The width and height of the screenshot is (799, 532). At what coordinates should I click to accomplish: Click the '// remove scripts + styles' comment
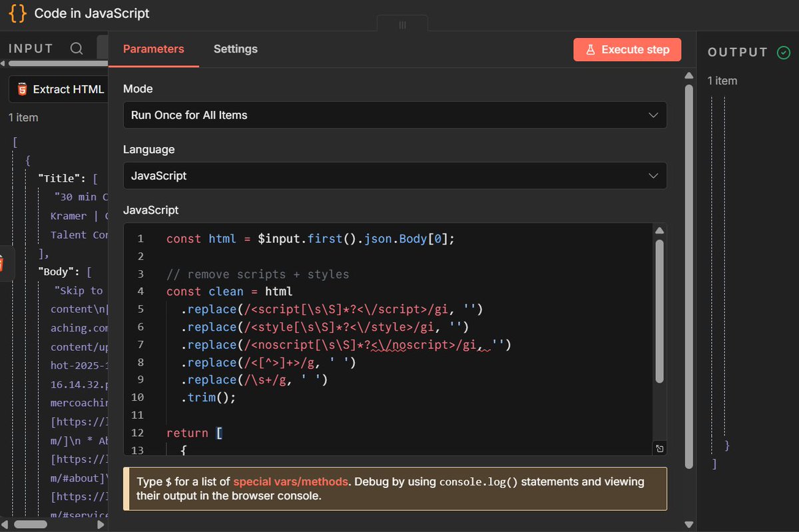point(258,274)
